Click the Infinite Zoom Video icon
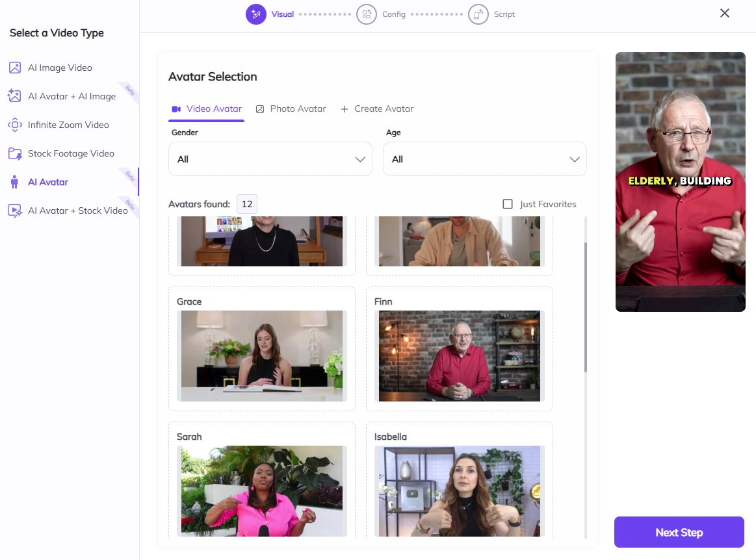 (x=15, y=125)
